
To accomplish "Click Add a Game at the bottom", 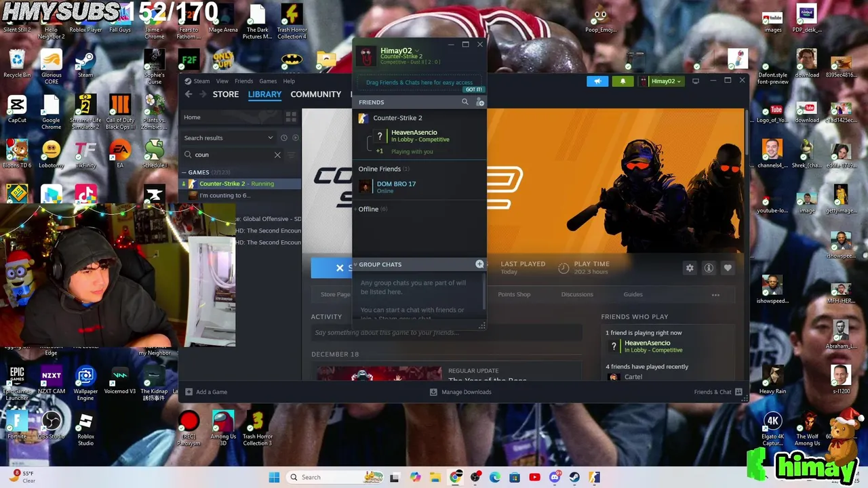I will pyautogui.click(x=206, y=392).
